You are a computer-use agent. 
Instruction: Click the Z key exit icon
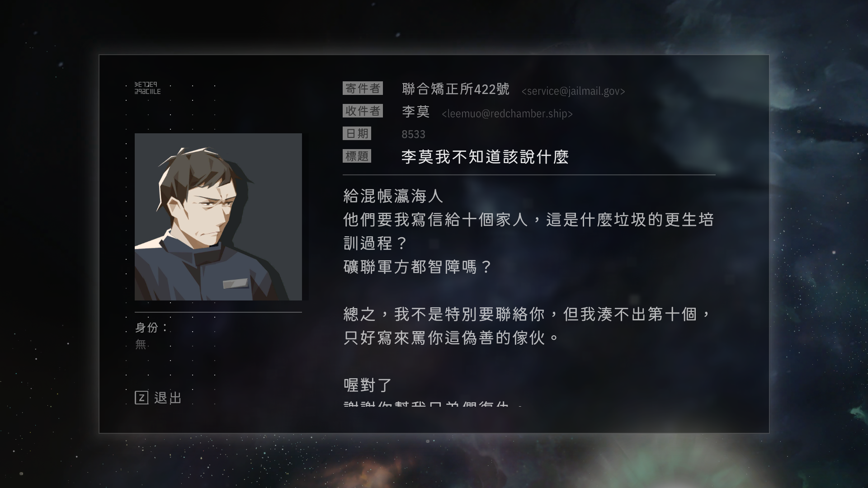click(142, 398)
